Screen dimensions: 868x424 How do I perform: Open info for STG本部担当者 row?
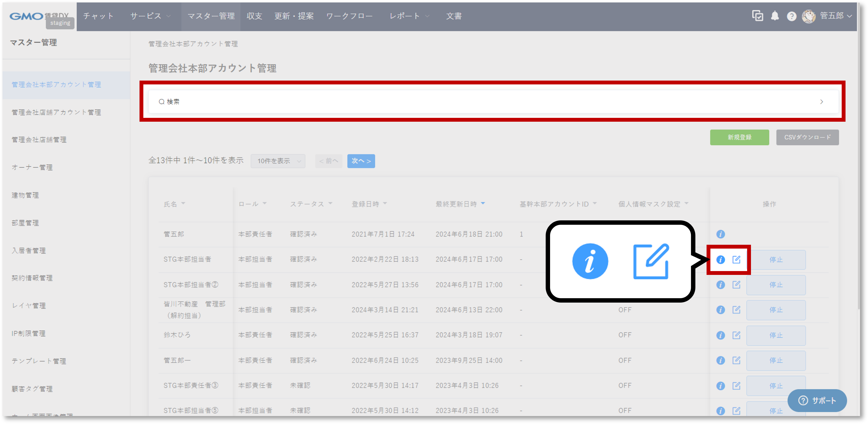point(721,260)
